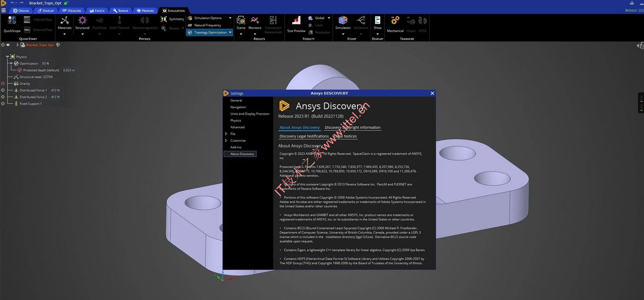Click the Natural Frequency option
The width and height of the screenshot is (644, 300).
coord(204,25)
